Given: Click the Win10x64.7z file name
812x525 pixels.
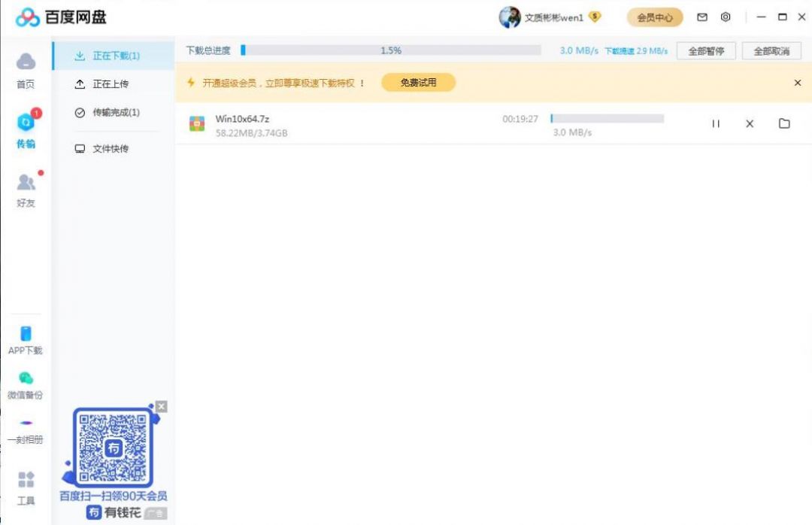Looking at the screenshot, I should click(x=242, y=119).
